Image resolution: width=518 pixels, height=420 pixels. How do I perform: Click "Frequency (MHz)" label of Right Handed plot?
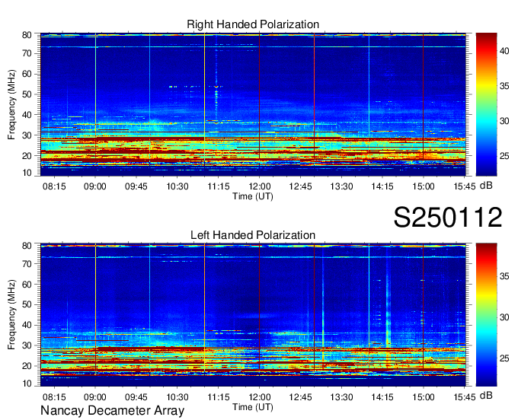(11, 104)
